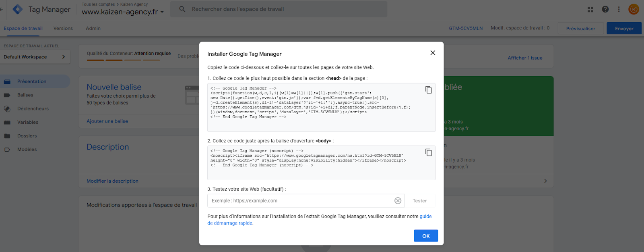The image size is (644, 252).
Task: Switch to the Espace de travail tab
Action: point(23,28)
